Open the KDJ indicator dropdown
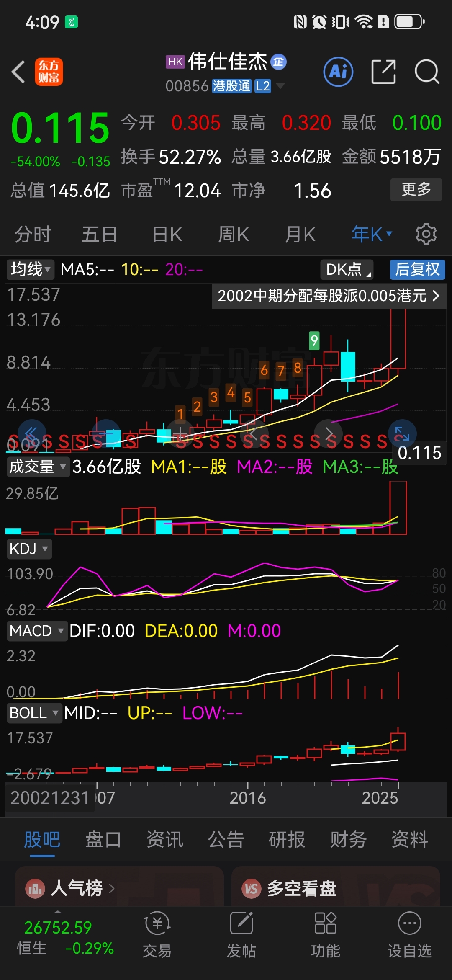452x980 pixels. [x=29, y=549]
